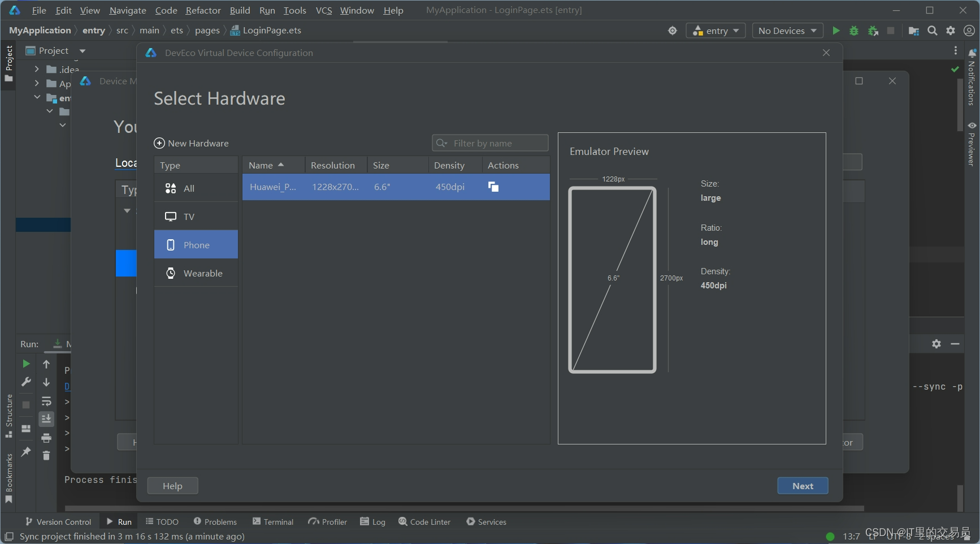The image size is (980, 544).
Task: Click the 13:7 caret position in status bar
Action: [x=851, y=536]
